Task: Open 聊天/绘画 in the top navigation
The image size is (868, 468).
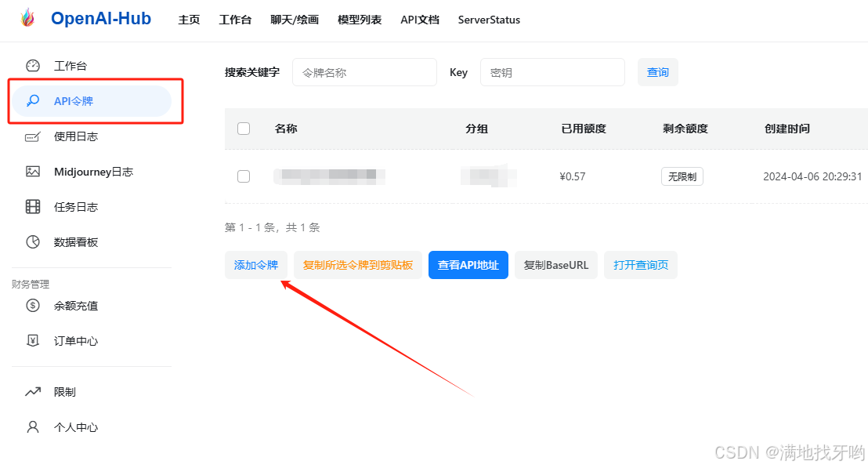Action: [x=295, y=20]
